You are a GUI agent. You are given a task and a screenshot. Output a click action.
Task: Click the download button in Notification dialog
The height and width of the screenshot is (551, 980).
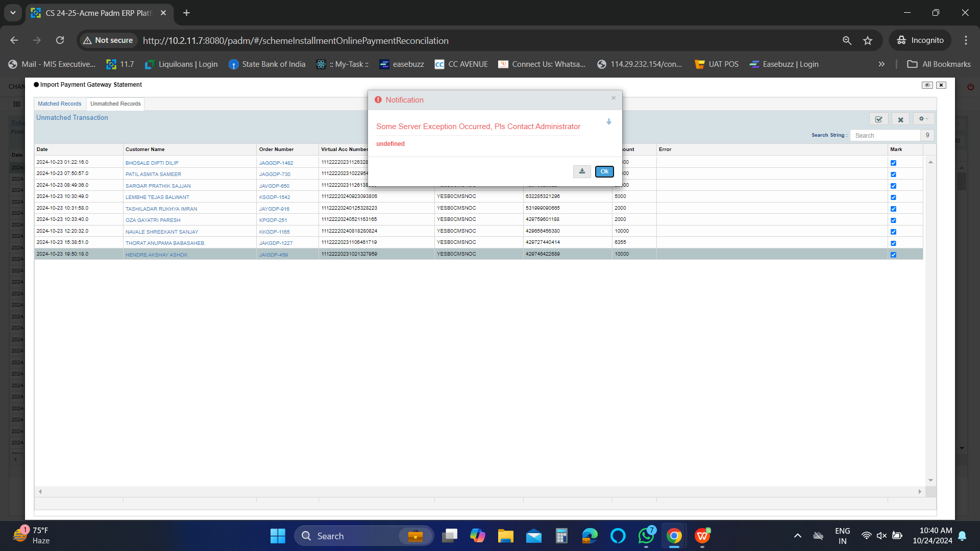coord(582,171)
